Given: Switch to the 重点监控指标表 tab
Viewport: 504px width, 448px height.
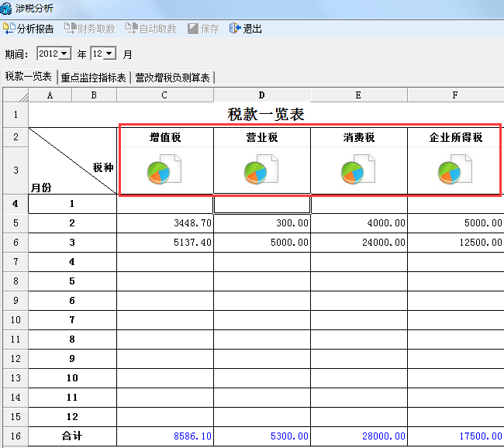Looking at the screenshot, I should coord(93,78).
